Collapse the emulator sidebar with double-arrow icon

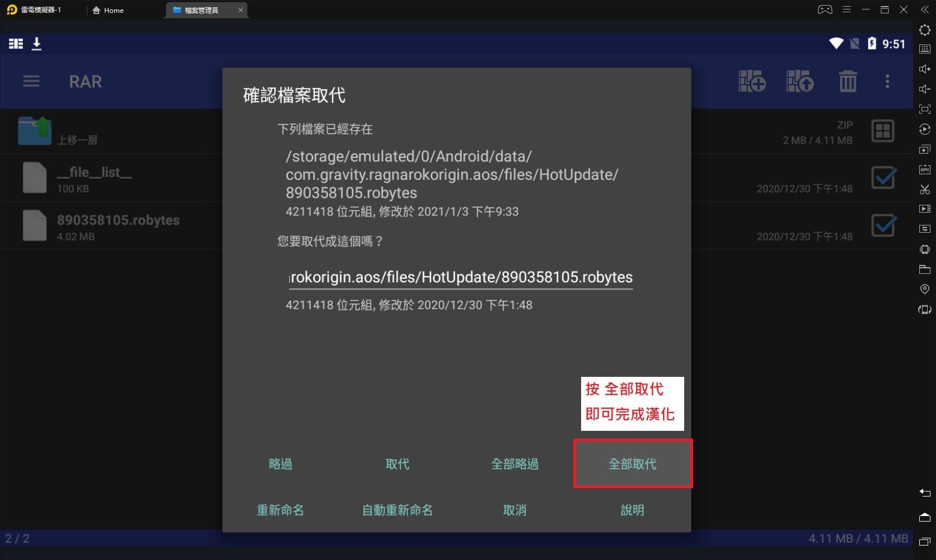point(925,10)
